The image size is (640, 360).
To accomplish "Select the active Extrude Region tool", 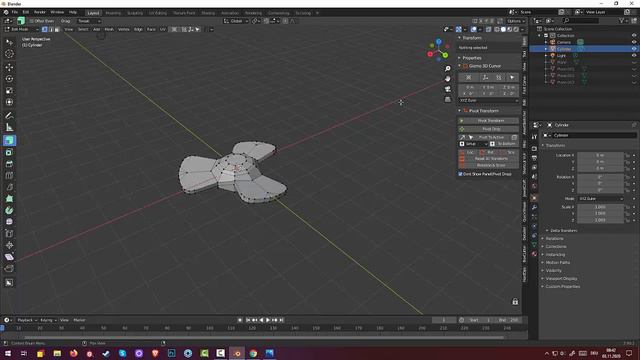I will coord(9,140).
